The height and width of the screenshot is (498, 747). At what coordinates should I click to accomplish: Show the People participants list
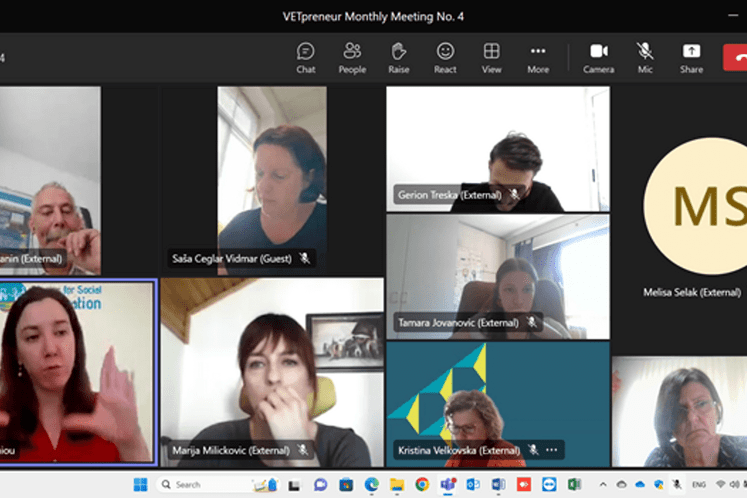[352, 57]
